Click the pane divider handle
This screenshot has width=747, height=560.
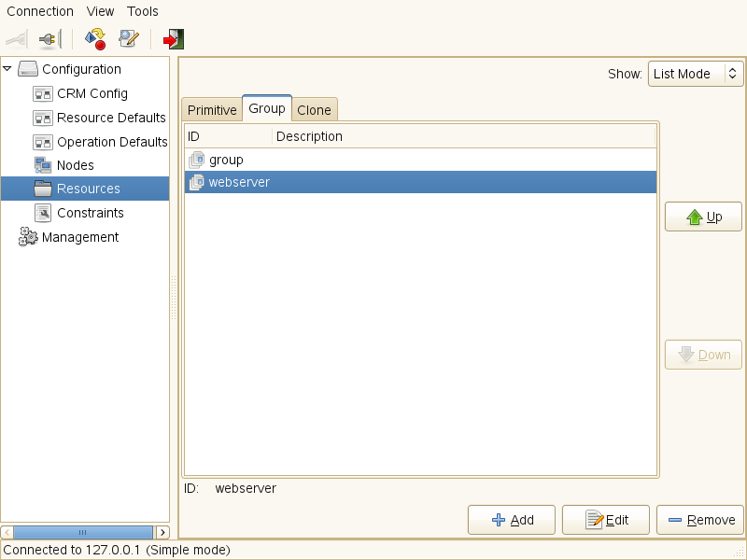coord(174,298)
